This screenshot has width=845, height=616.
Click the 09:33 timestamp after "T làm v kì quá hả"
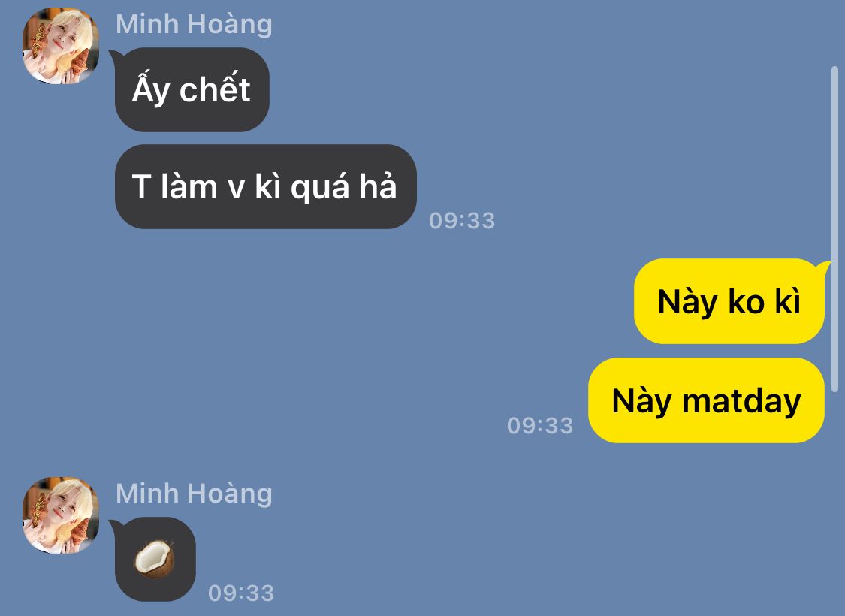[462, 220]
